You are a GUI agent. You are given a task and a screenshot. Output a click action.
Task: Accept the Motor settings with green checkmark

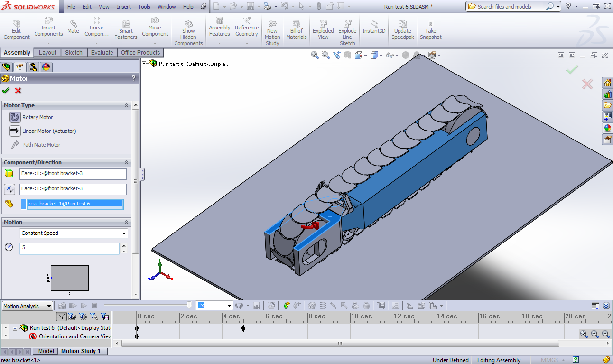[x=6, y=91]
